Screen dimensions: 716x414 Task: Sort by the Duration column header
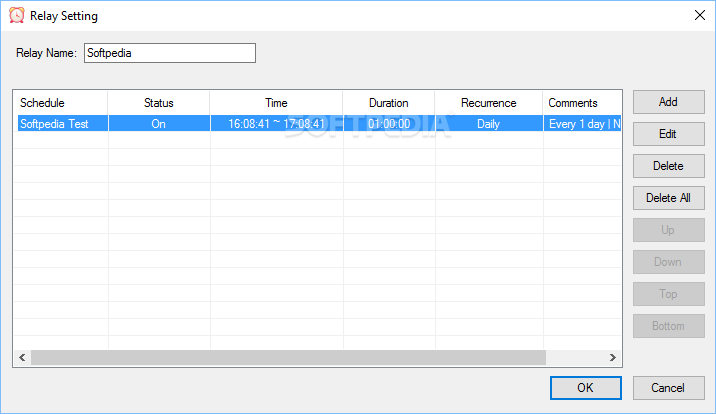point(389,103)
